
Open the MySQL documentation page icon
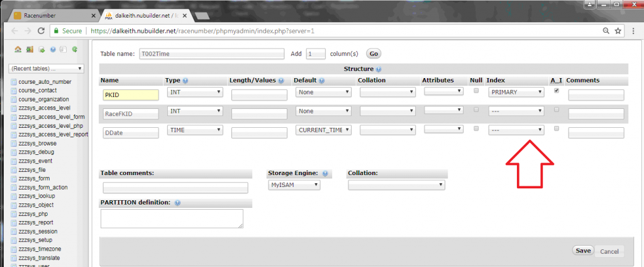point(63,49)
